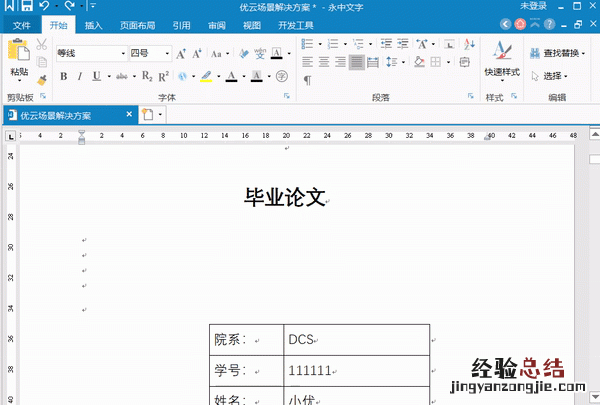This screenshot has height=405, width=600.
Task: Expand the font size 四号 dropdown
Action: click(150, 53)
